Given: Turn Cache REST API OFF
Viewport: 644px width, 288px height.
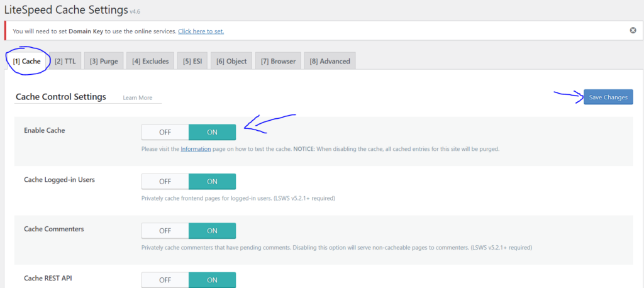Looking at the screenshot, I should pos(165,280).
